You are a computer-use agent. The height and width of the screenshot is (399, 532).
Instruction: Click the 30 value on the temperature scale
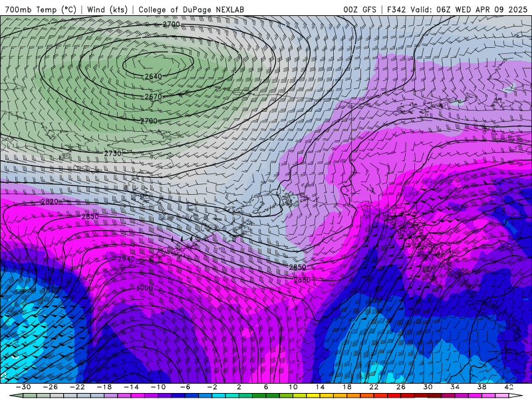428,387
